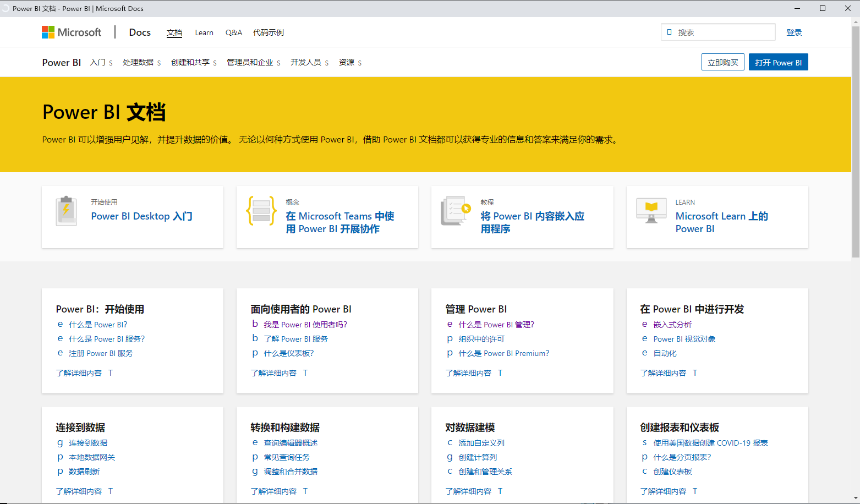Click the Teams collaboration concept icon
This screenshot has height=504, width=860.
261,211
